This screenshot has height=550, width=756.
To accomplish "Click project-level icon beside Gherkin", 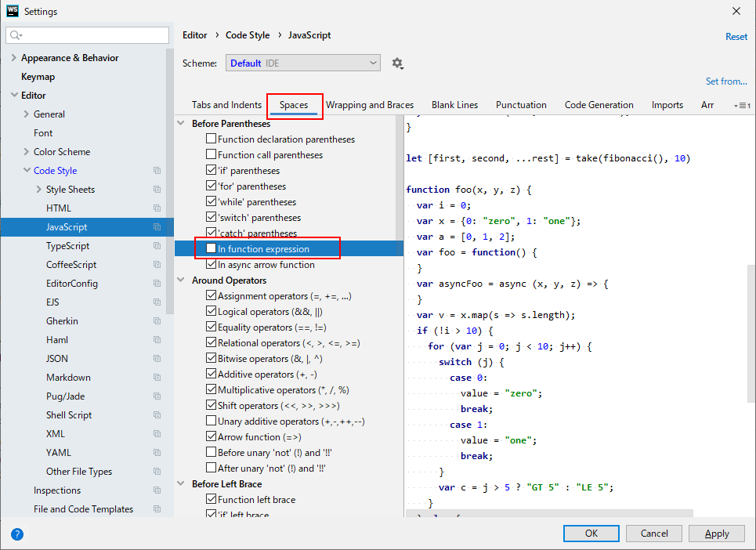I will (x=157, y=321).
